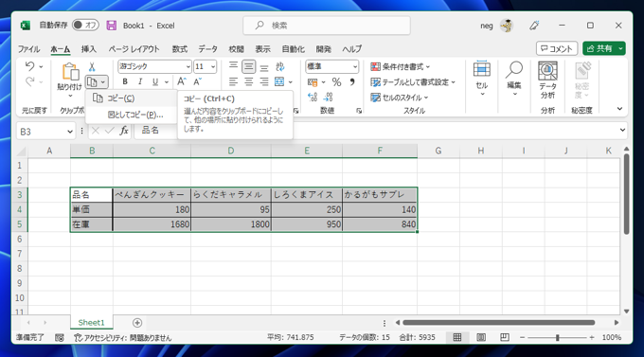
Task: Switch to Page Layout view icon
Action: (x=481, y=337)
